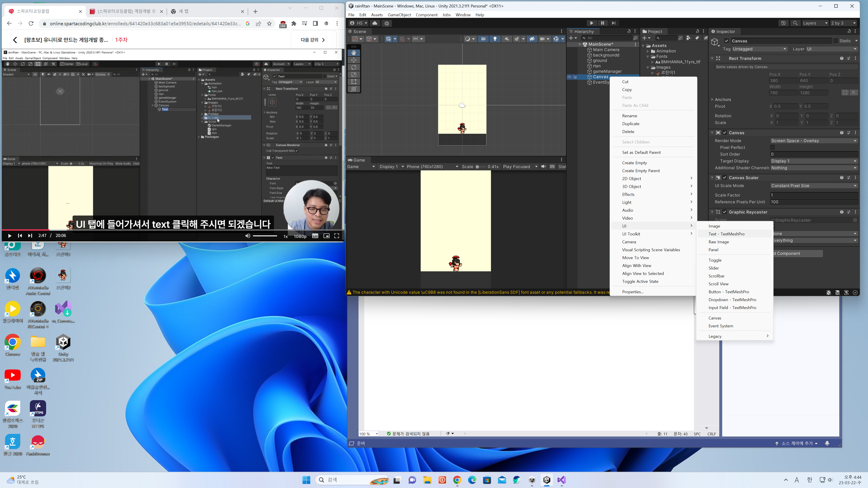Image resolution: width=868 pixels, height=488 pixels.
Task: Toggle Graphic Raycaster enabled checkbox
Action: pos(724,212)
